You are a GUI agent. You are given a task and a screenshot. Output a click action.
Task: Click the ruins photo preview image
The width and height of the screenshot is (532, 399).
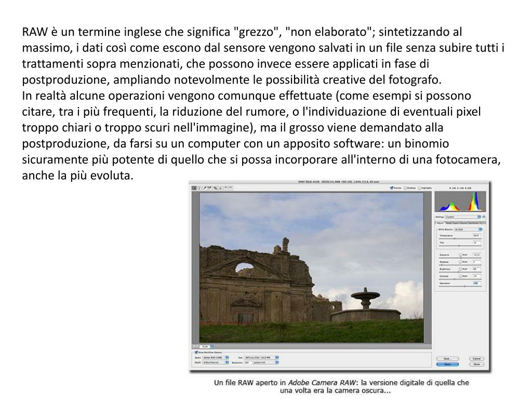tap(312, 268)
